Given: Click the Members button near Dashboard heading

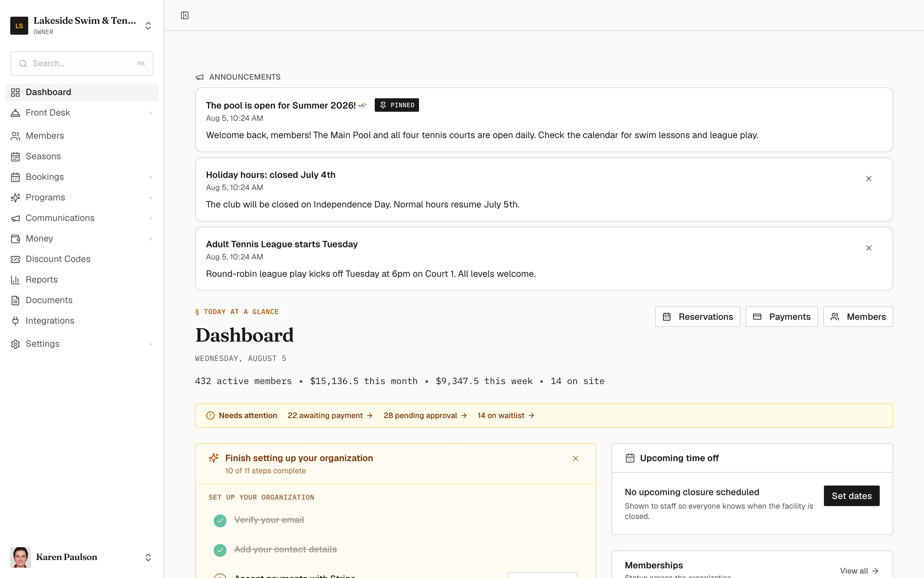Looking at the screenshot, I should (858, 317).
